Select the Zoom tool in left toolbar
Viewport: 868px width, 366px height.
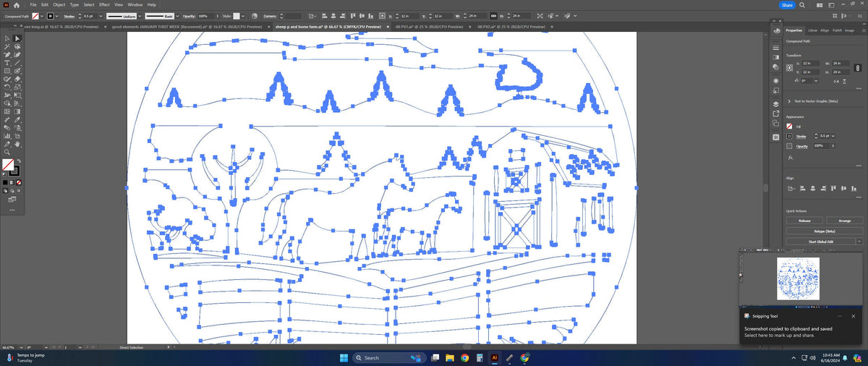click(x=7, y=151)
